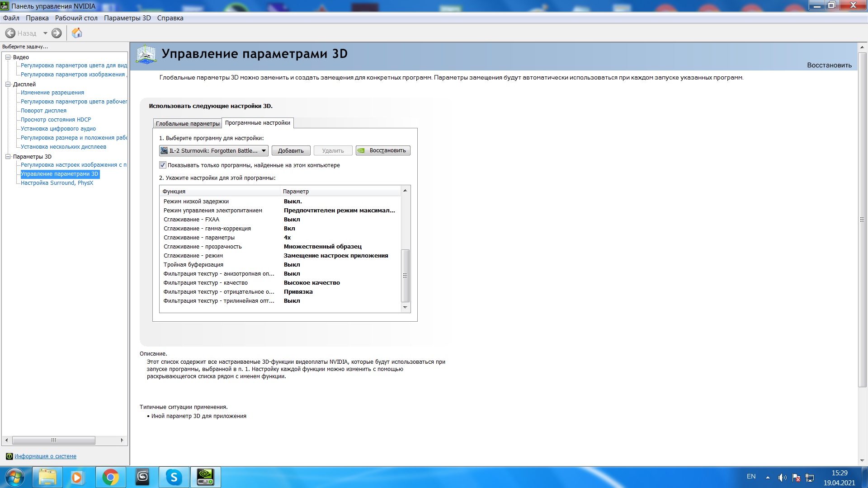Open Изменение разрешения task
This screenshot has height=488, width=868.
[52, 93]
